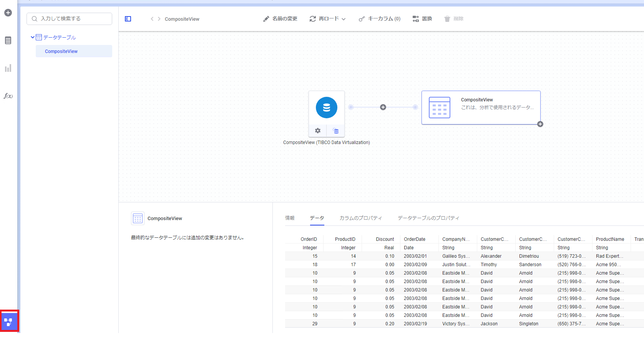Screen dimensions: 644x348
Task: Click the 置換 replace button
Action: (x=422, y=19)
